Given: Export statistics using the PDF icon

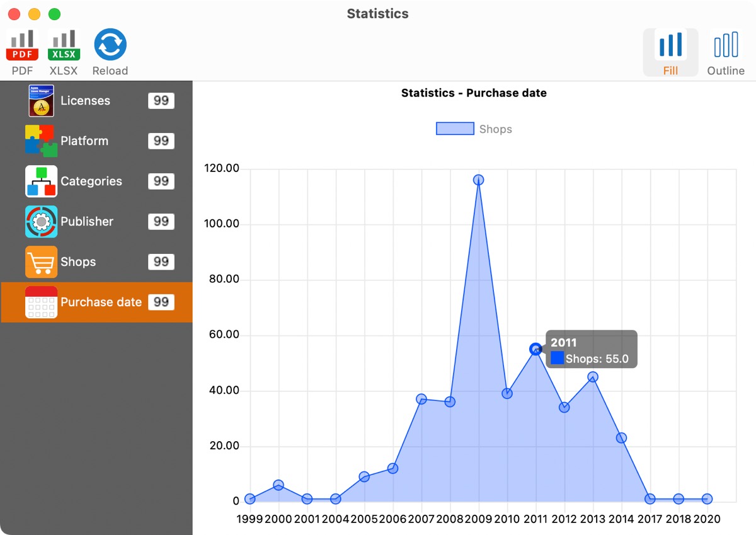Looking at the screenshot, I should 23,45.
